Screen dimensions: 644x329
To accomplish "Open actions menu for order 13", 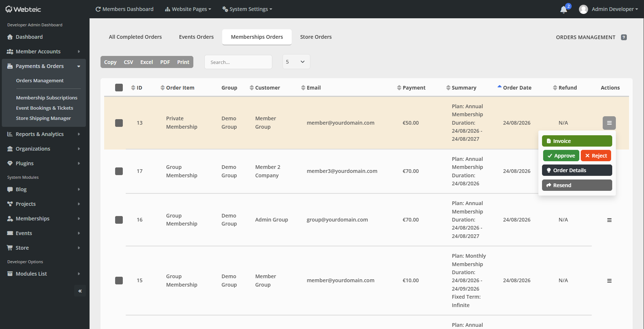I will tap(609, 123).
